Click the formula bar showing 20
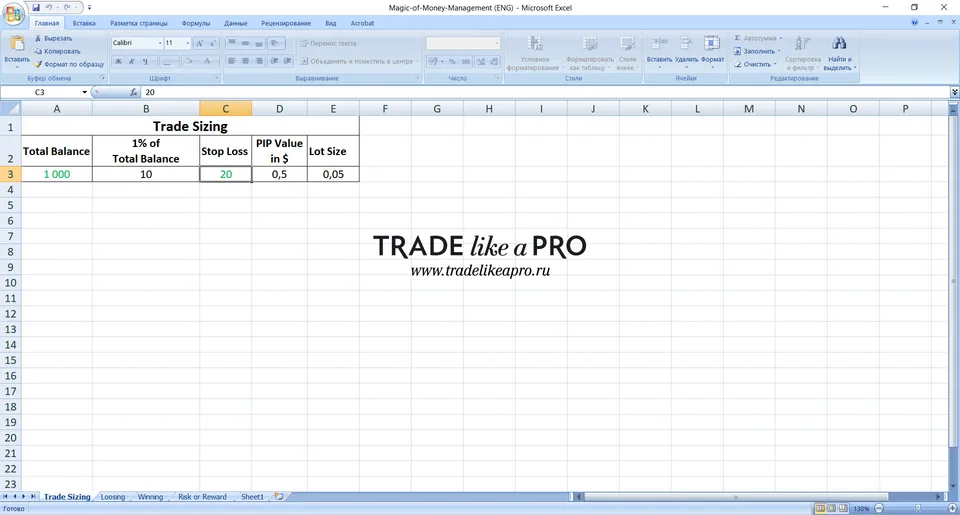Screen dimensions: 960x515 click(x=545, y=92)
